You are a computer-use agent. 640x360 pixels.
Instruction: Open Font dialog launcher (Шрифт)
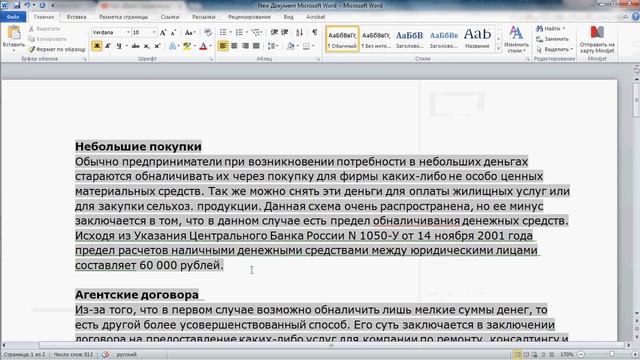pos(211,60)
